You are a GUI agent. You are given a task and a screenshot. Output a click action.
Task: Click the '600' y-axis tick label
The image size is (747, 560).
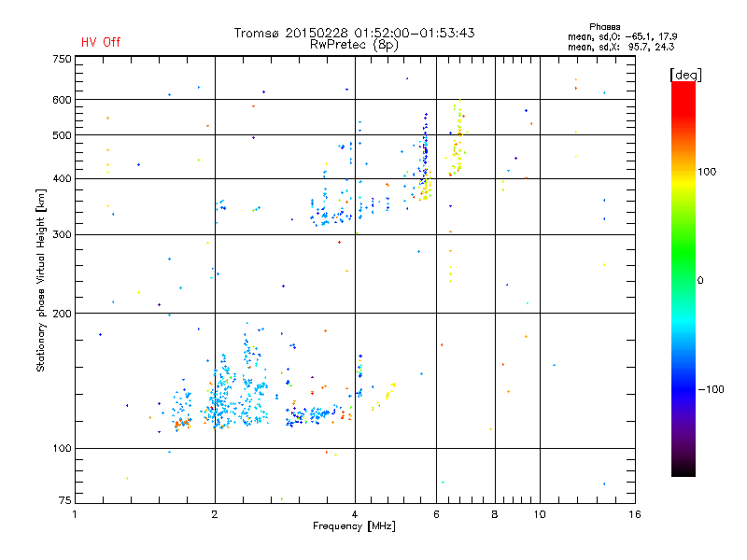click(62, 100)
